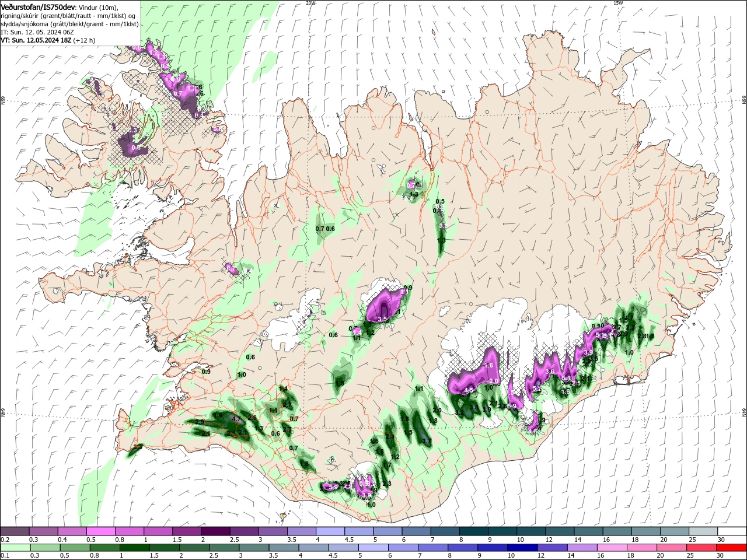Select the rain scale swatch between 3 and 3.5
The image size is (747, 560).
pyautogui.click(x=254, y=547)
